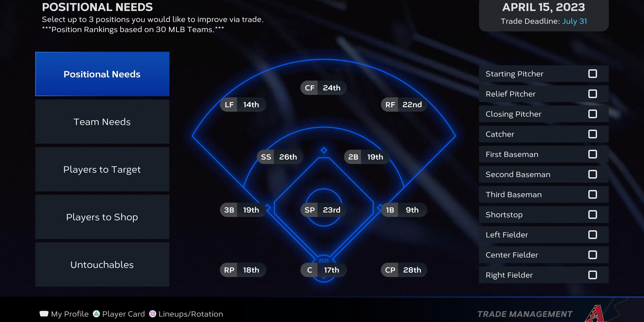Click the CF position icon 24th
Screen dimensions: 644x322
pos(322,88)
